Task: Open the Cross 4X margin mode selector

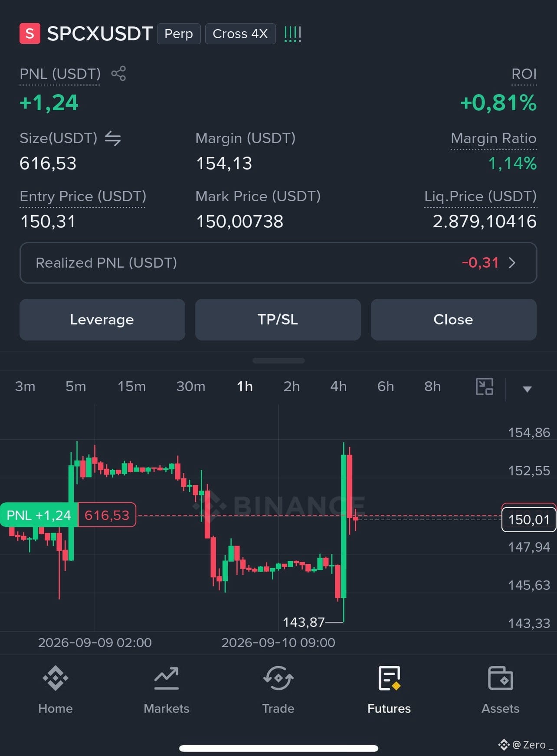Action: point(240,34)
